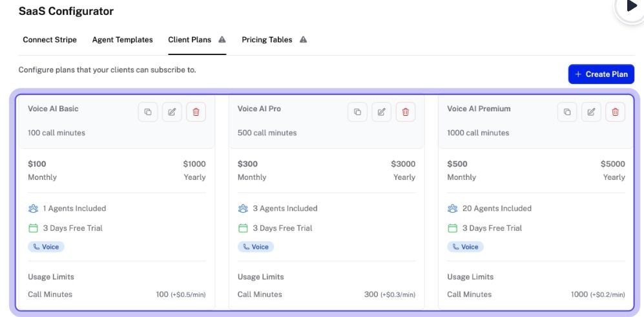This screenshot has width=644, height=317.
Task: Click the $5000 yearly price
Action: click(x=613, y=164)
